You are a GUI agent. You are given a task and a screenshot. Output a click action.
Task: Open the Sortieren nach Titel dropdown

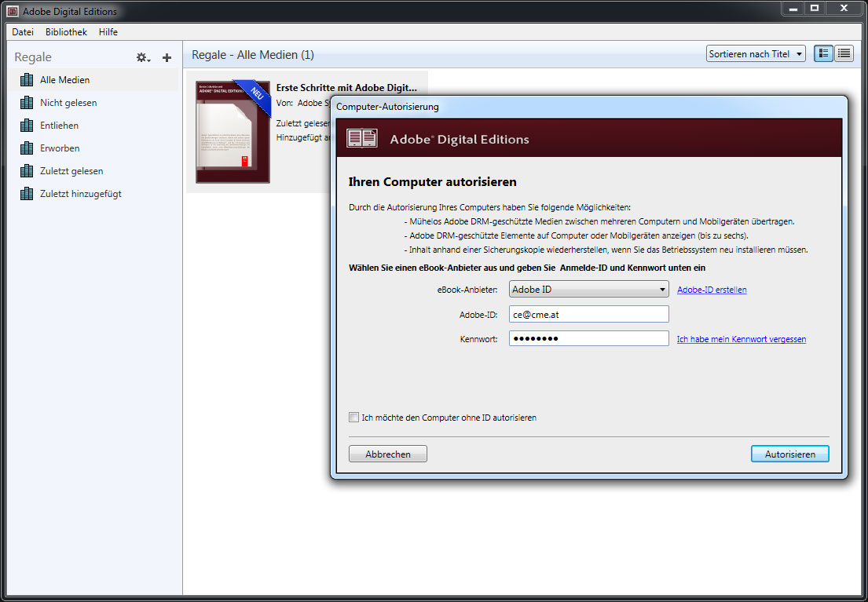point(756,53)
